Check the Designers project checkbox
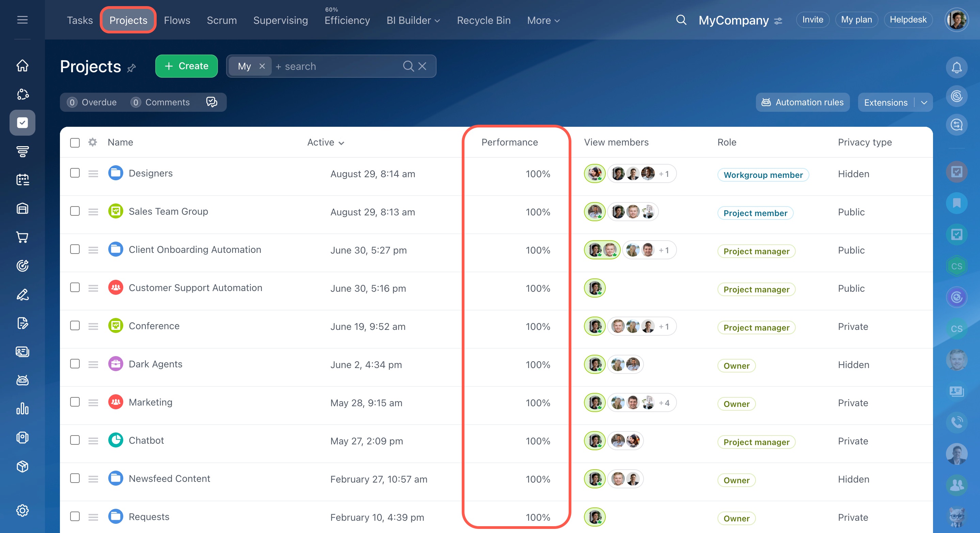980x533 pixels. pyautogui.click(x=75, y=173)
